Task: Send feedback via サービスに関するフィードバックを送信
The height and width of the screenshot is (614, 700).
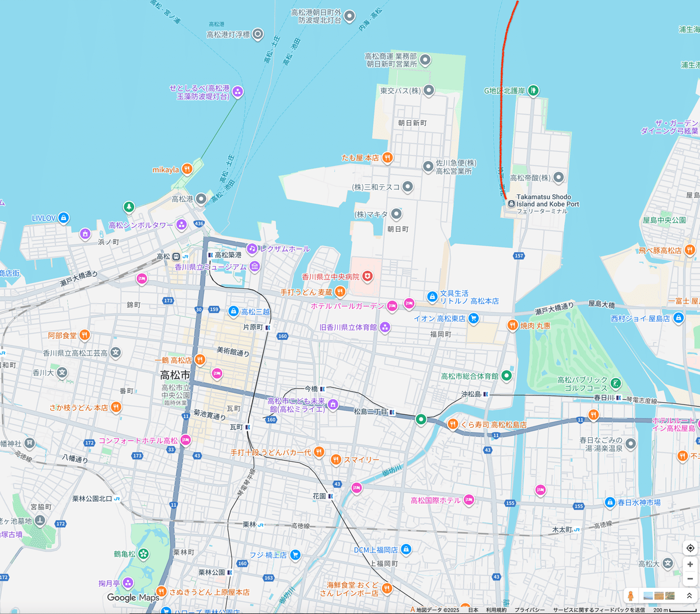Action: (x=599, y=610)
